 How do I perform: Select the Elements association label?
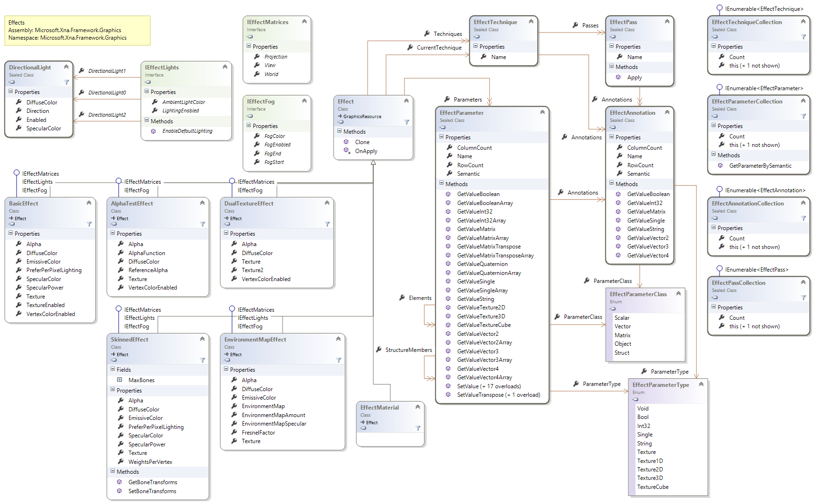click(420, 298)
